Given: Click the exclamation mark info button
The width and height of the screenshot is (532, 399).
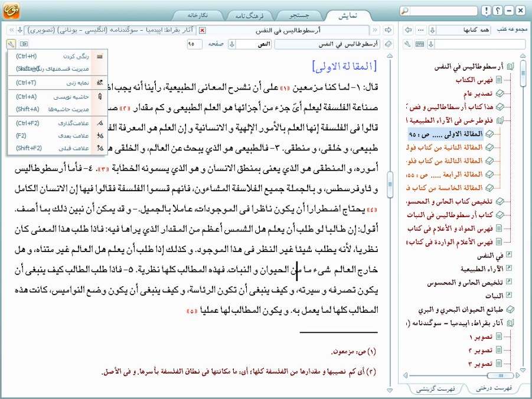Looking at the screenshot, I should (486, 11).
